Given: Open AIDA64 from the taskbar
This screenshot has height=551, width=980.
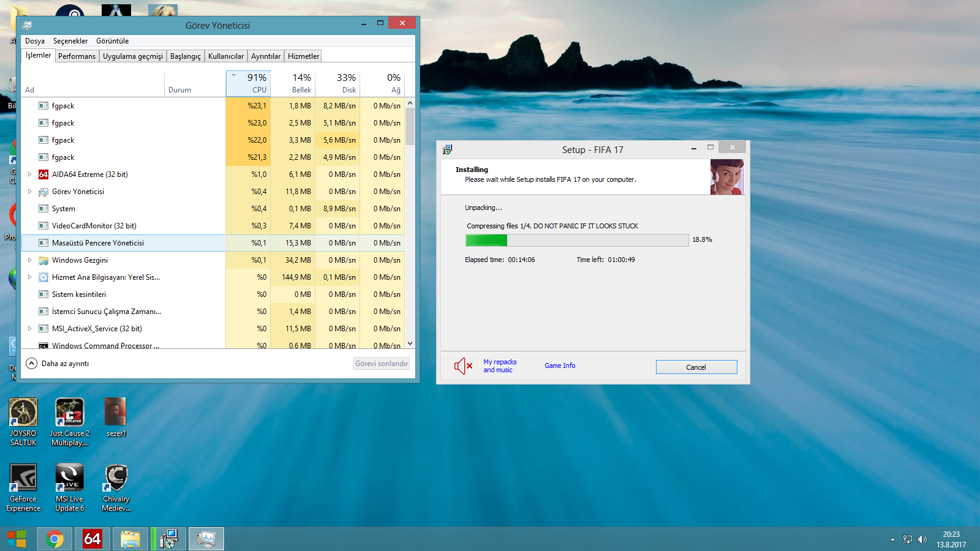Looking at the screenshot, I should tap(92, 539).
